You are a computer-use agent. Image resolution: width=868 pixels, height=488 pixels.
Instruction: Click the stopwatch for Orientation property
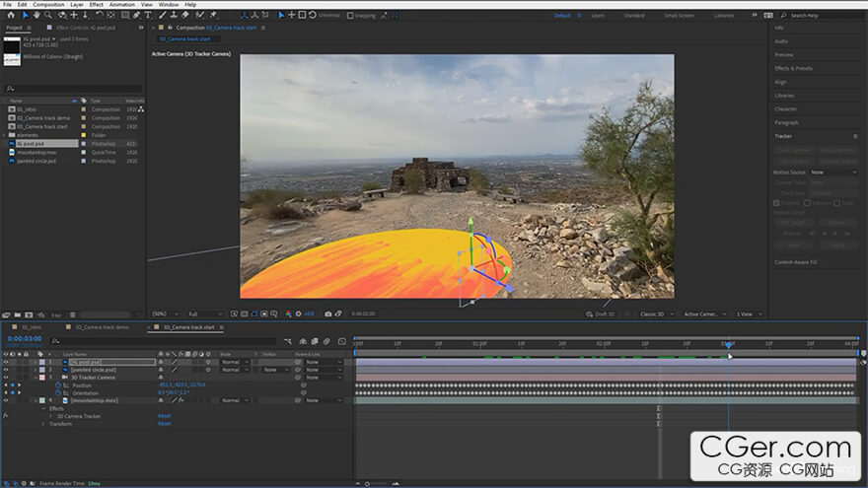pyautogui.click(x=58, y=392)
